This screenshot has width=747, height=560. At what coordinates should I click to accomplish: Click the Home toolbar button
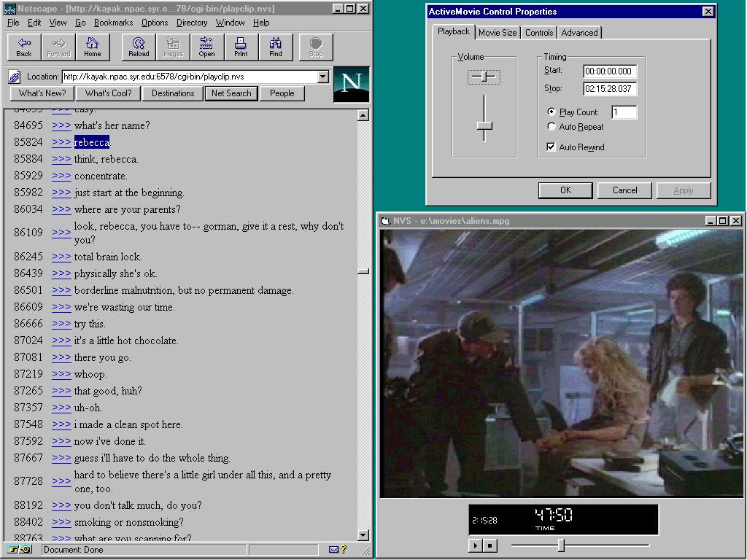tap(93, 47)
